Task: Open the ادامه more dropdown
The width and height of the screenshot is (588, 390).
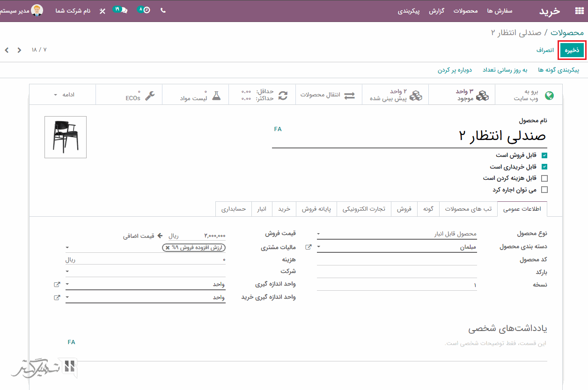Action: click(x=63, y=95)
